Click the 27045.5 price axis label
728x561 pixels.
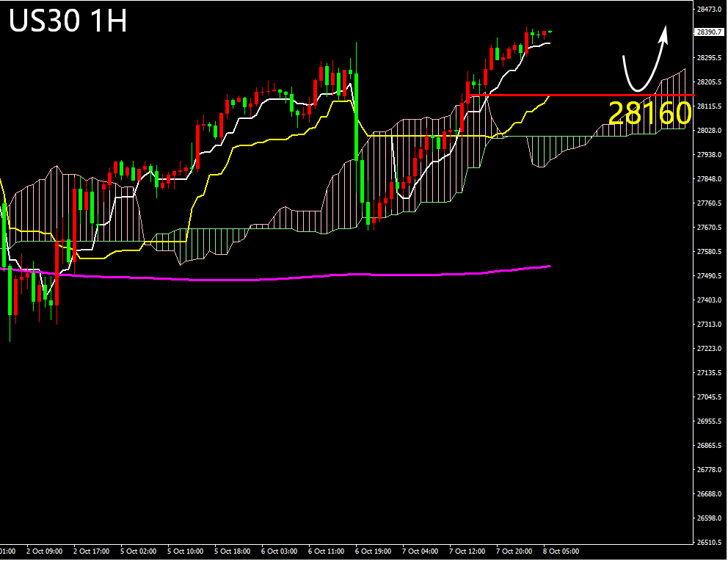(x=709, y=397)
